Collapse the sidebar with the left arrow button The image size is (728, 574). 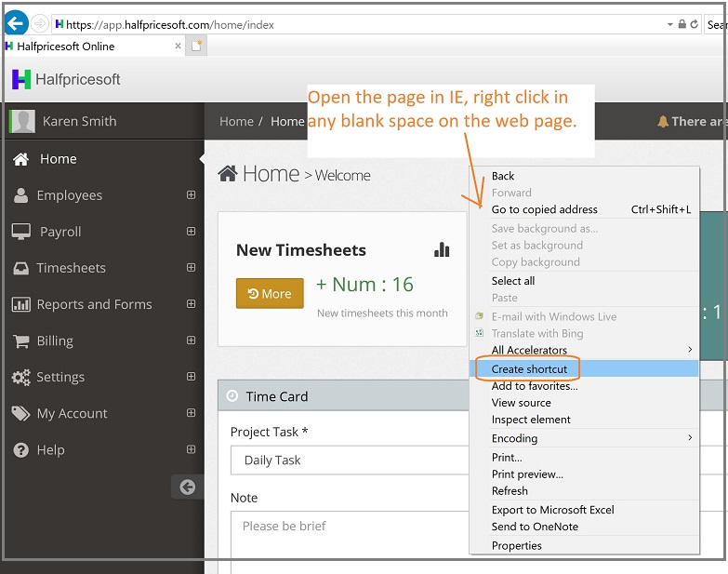point(188,487)
